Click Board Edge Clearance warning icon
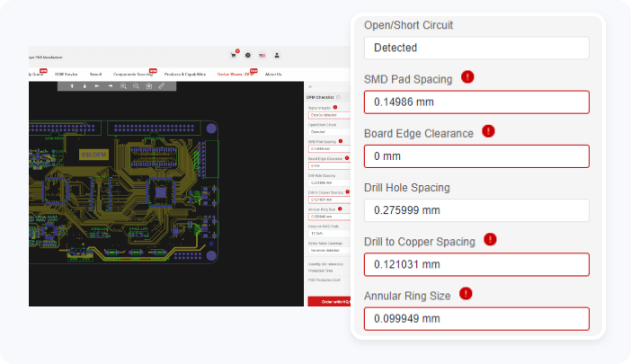 (488, 131)
